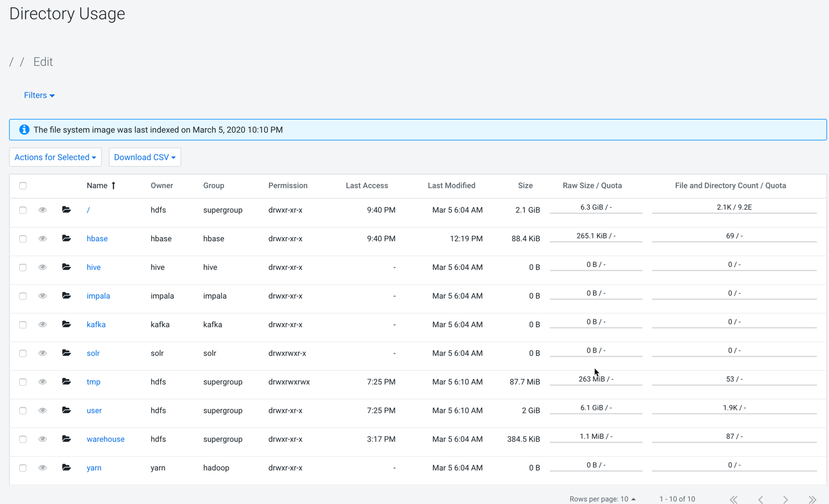Toggle the eye icon for hive row

[42, 267]
